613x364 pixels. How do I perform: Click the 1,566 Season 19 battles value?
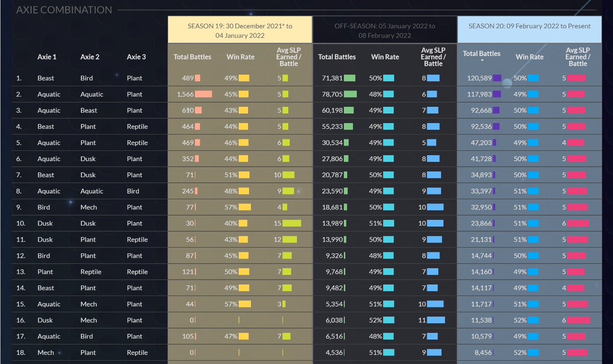[185, 94]
